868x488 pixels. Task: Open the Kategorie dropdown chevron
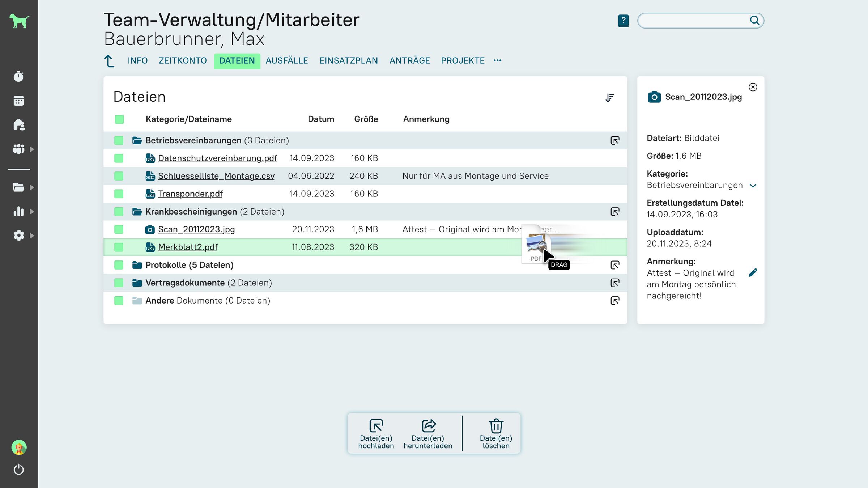(x=753, y=186)
